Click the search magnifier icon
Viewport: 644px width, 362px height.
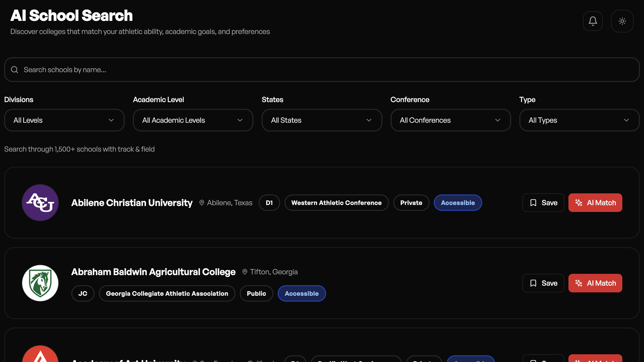coord(14,70)
